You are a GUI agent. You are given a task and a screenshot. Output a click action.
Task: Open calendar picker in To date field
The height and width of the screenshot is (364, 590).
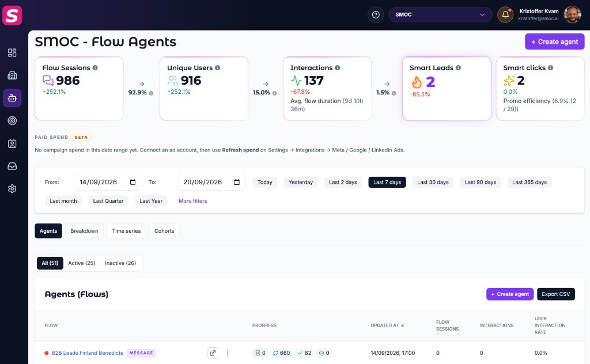237,182
